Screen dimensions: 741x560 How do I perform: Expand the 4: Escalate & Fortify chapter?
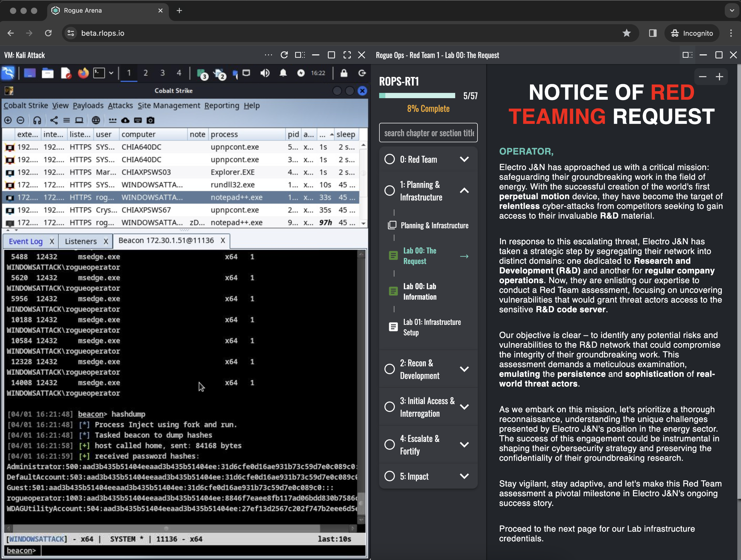(x=464, y=444)
